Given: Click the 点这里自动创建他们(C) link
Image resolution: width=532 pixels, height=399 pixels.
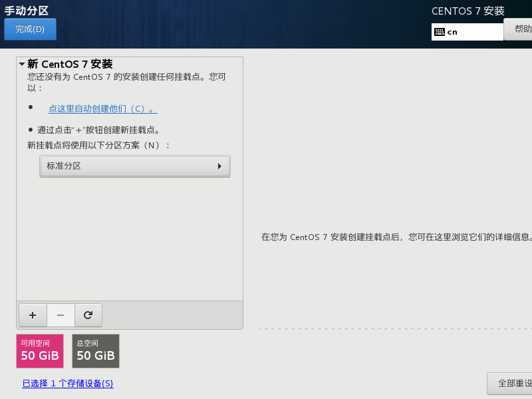Looking at the screenshot, I should pyautogui.click(x=102, y=108).
